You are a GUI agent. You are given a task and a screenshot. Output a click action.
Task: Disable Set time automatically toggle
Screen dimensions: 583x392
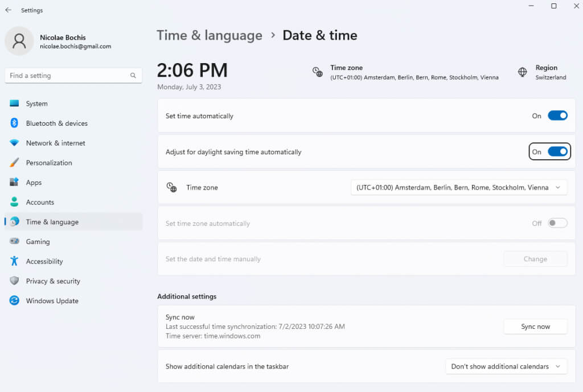(x=557, y=115)
